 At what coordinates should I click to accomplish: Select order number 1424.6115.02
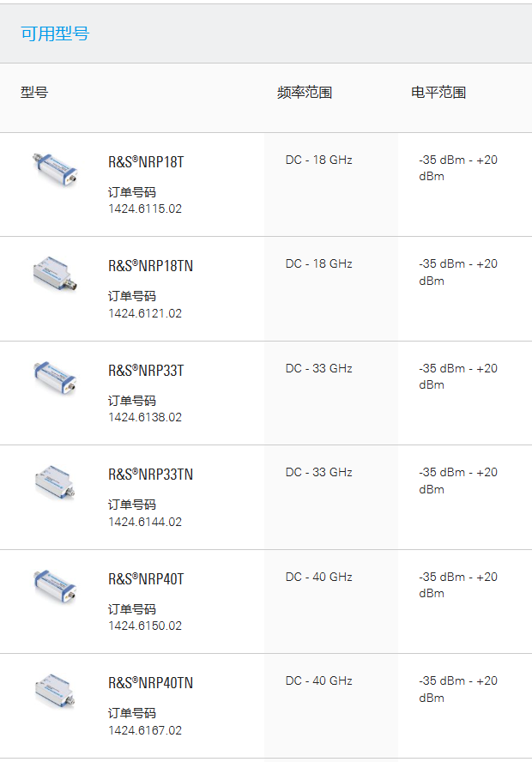[145, 209]
